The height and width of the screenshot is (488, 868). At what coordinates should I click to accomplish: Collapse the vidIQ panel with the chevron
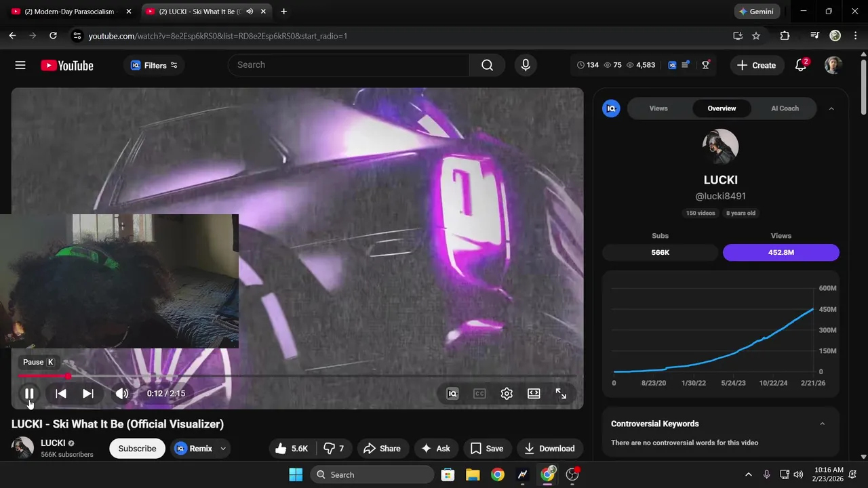click(x=831, y=108)
